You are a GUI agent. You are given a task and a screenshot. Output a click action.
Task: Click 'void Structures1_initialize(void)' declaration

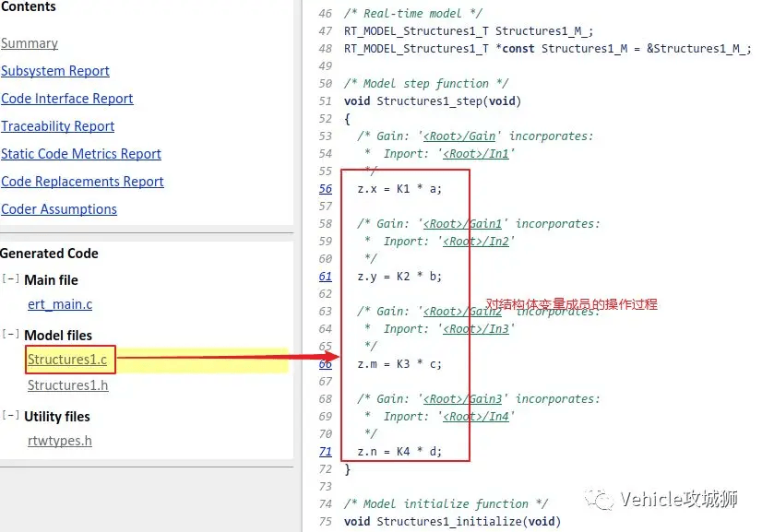coord(452,522)
